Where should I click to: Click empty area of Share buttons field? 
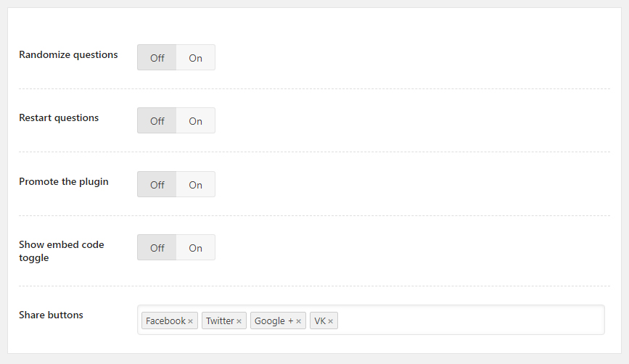[x=472, y=320]
